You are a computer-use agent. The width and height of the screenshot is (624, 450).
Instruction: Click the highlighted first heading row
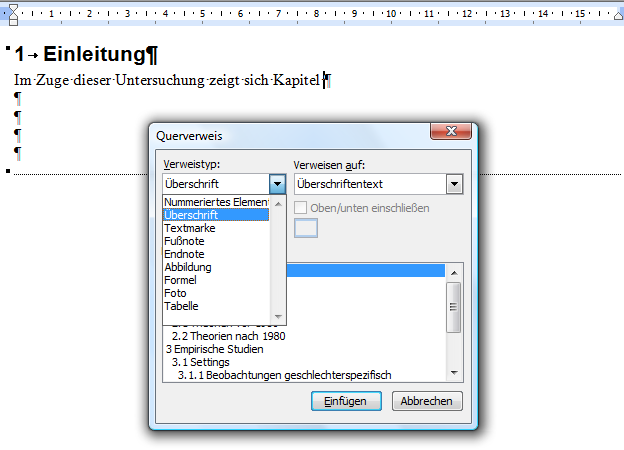(365, 271)
